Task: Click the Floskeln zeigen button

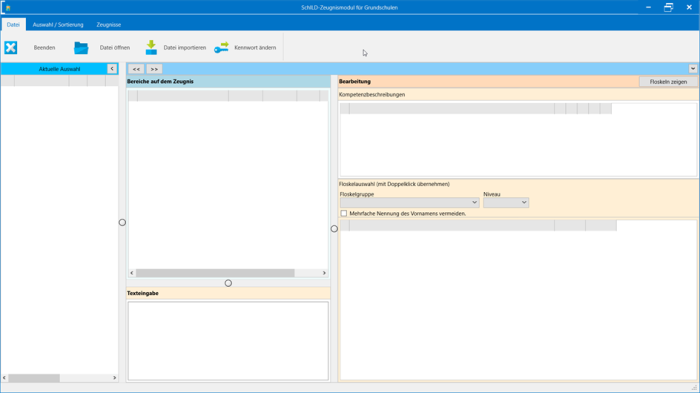Action: [668, 82]
